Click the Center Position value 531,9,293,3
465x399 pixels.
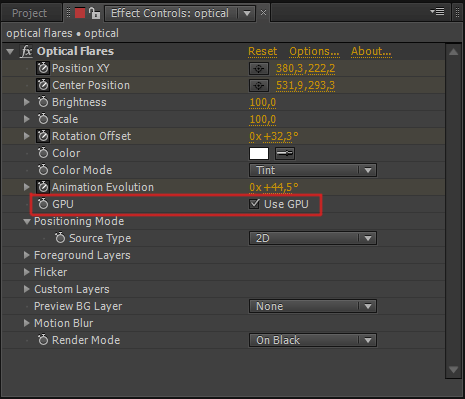coord(305,86)
